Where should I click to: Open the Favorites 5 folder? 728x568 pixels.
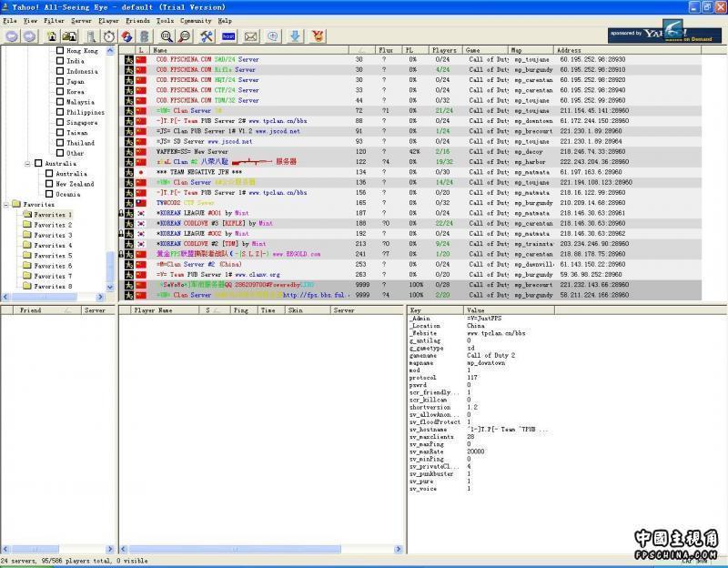coord(48,256)
